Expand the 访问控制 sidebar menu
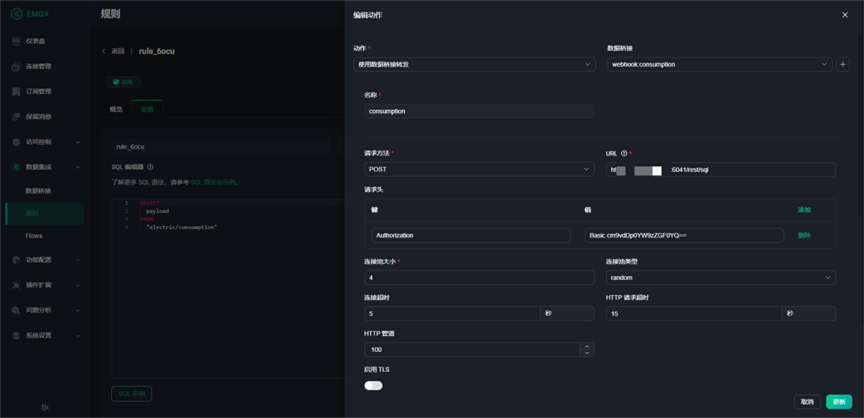Image resolution: width=864 pixels, height=418 pixels. (45, 142)
